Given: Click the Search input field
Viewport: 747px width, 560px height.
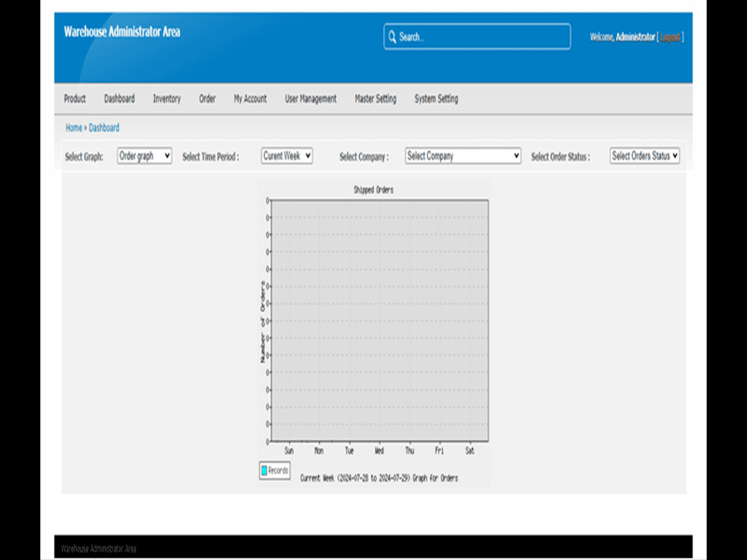Looking at the screenshot, I should [477, 37].
